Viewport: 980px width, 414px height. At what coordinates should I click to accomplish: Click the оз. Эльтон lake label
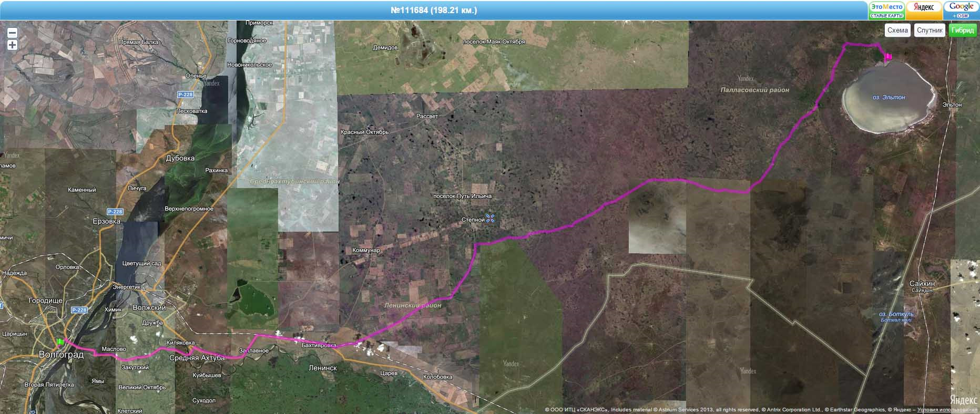[x=889, y=97]
